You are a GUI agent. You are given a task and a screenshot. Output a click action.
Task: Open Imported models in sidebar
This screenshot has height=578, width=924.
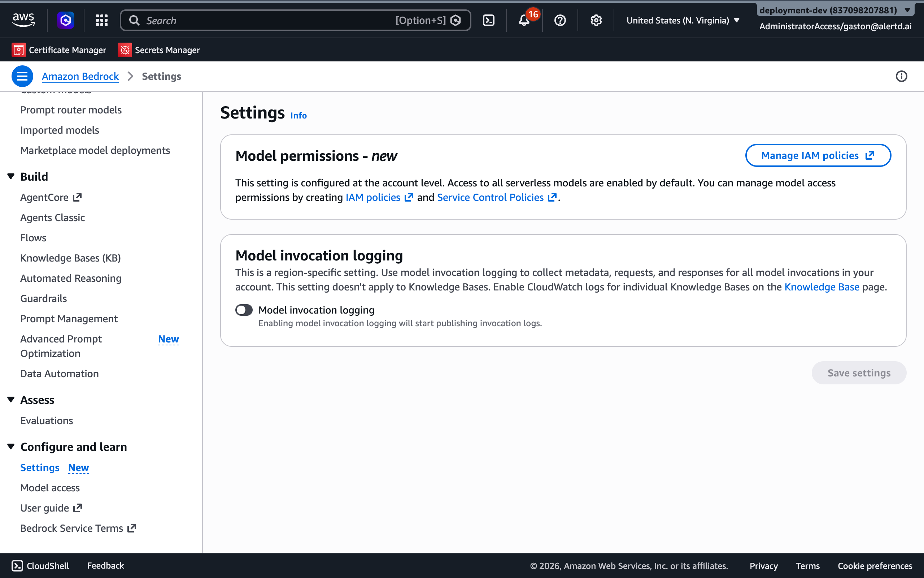point(60,130)
